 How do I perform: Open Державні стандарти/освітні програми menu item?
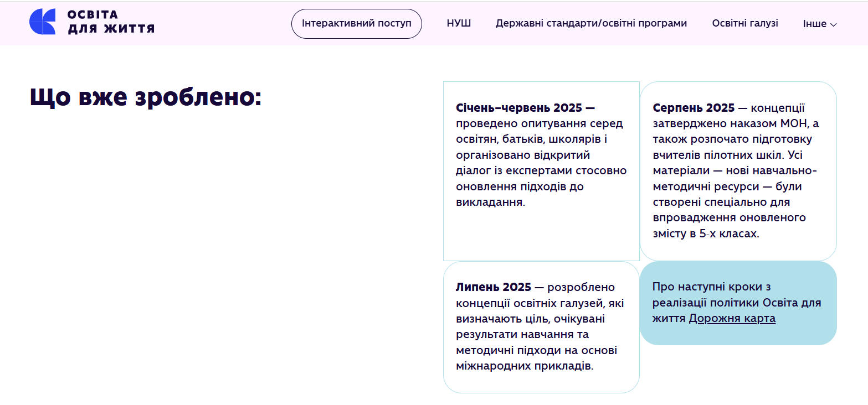coord(591,24)
